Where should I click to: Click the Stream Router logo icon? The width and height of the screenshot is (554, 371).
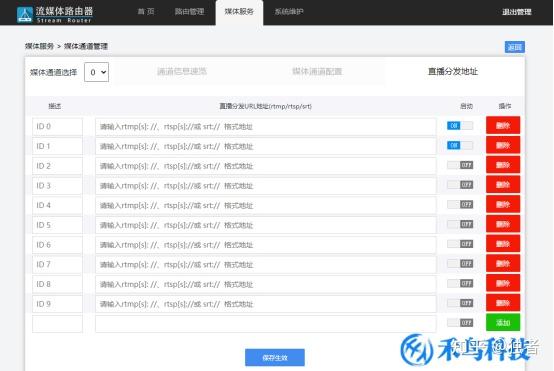point(25,14)
